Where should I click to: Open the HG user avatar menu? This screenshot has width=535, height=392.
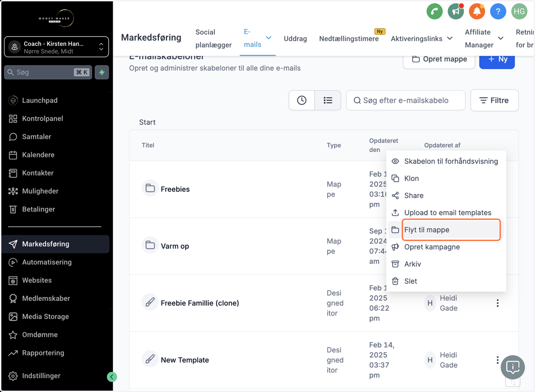click(x=519, y=12)
